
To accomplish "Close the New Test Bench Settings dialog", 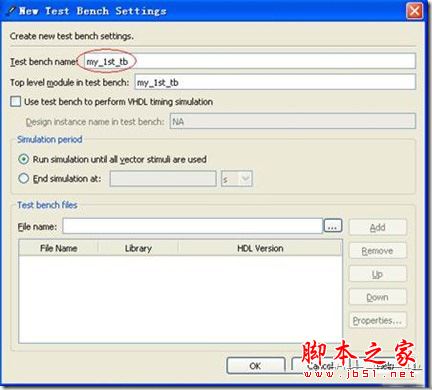I will pyautogui.click(x=414, y=11).
